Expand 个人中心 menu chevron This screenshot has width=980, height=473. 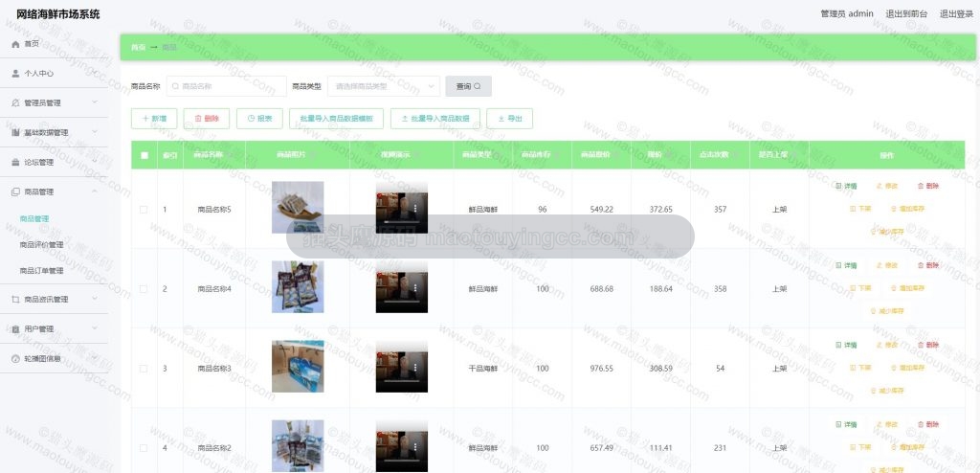[95, 73]
